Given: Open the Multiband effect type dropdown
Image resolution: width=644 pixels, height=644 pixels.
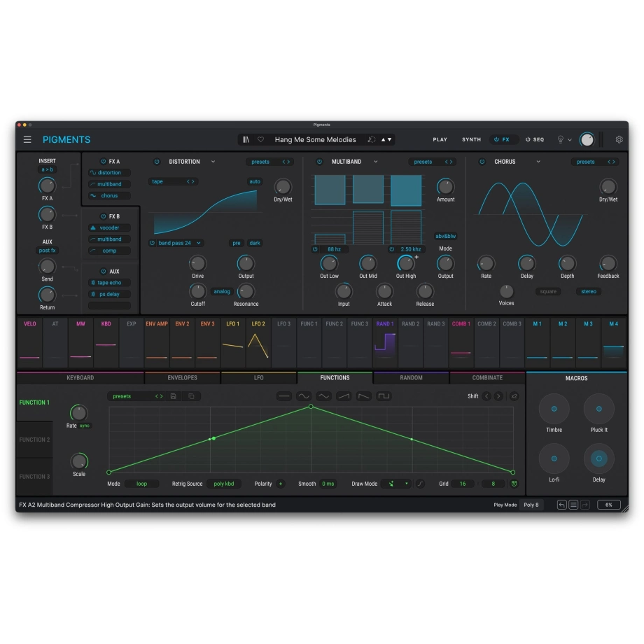Looking at the screenshot, I should pos(375,162).
